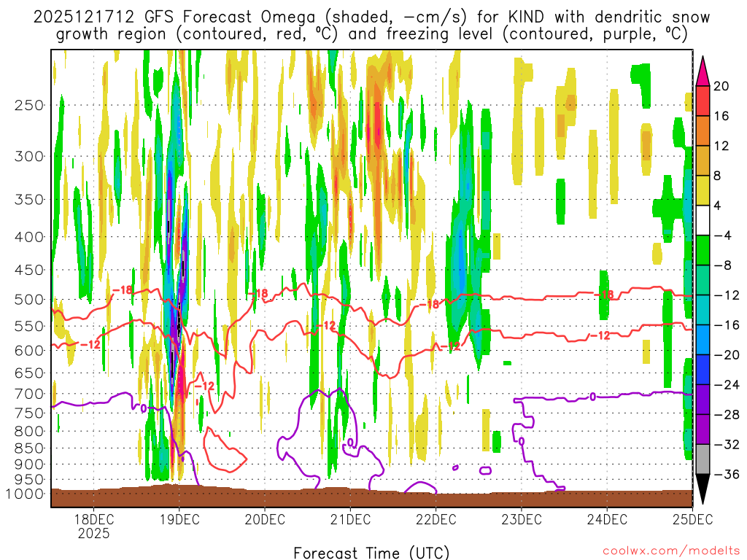This screenshot has height=560, width=747.
Task: Click the 650 pressure level label
Action: (x=29, y=373)
